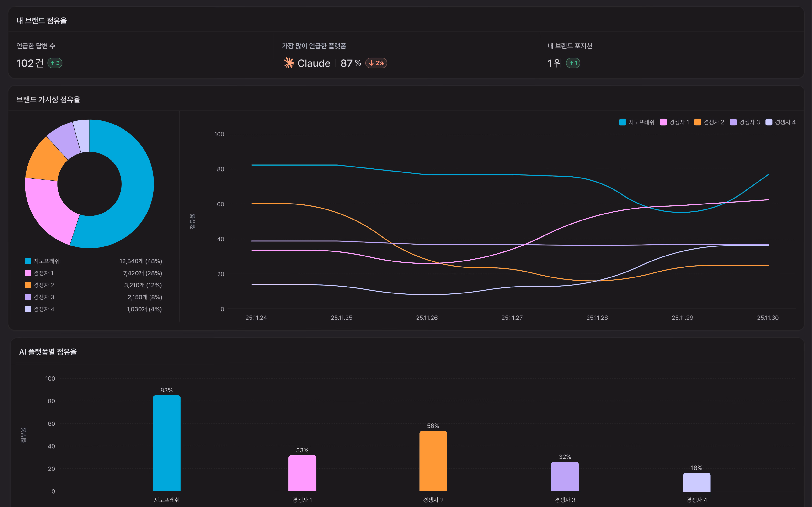This screenshot has height=507, width=812.
Task: Select the blue 지노프레쉬 swatch under donut
Action: [x=28, y=261]
